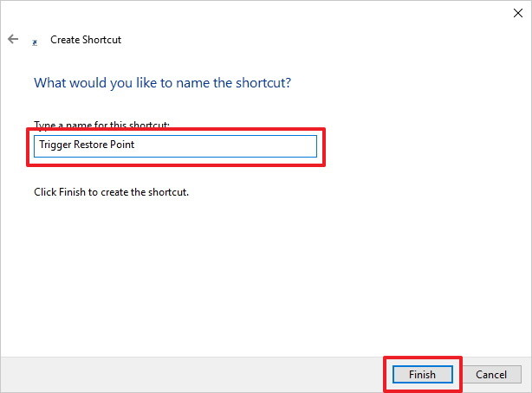Click the word "Trigger" in the name field
The image size is (532, 393).
click(54, 145)
